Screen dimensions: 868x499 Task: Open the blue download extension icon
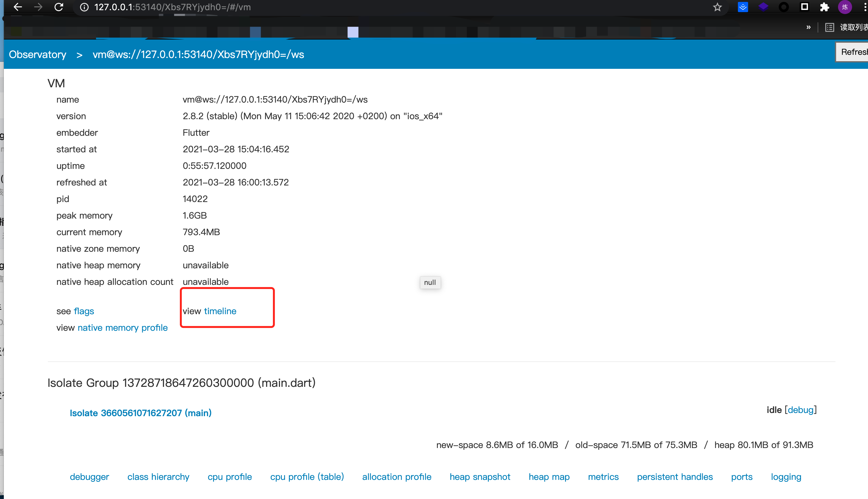pyautogui.click(x=743, y=7)
